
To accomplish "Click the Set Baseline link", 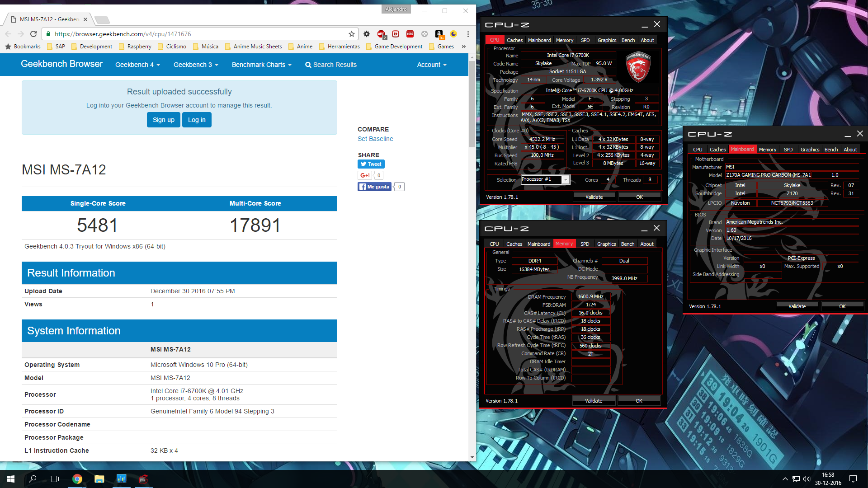I will coord(375,139).
